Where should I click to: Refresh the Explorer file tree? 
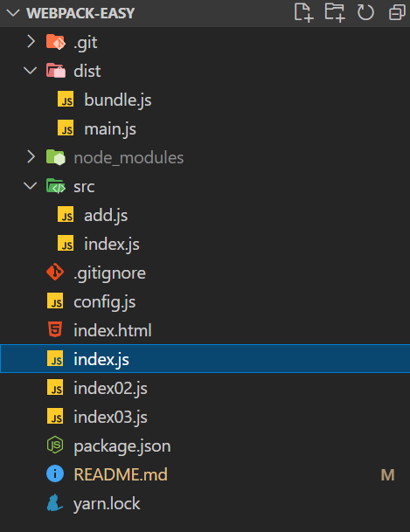point(365,13)
